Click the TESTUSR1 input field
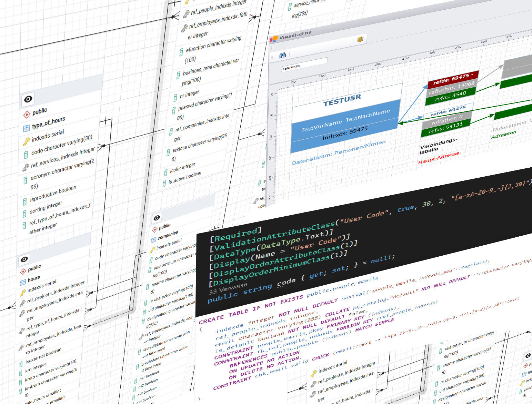 304,65
